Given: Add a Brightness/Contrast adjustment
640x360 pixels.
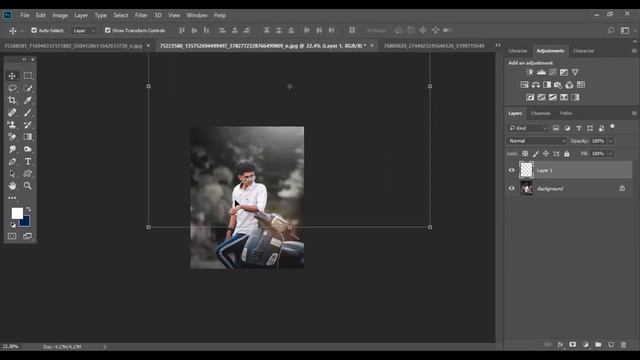Looking at the screenshot, I should point(530,72).
